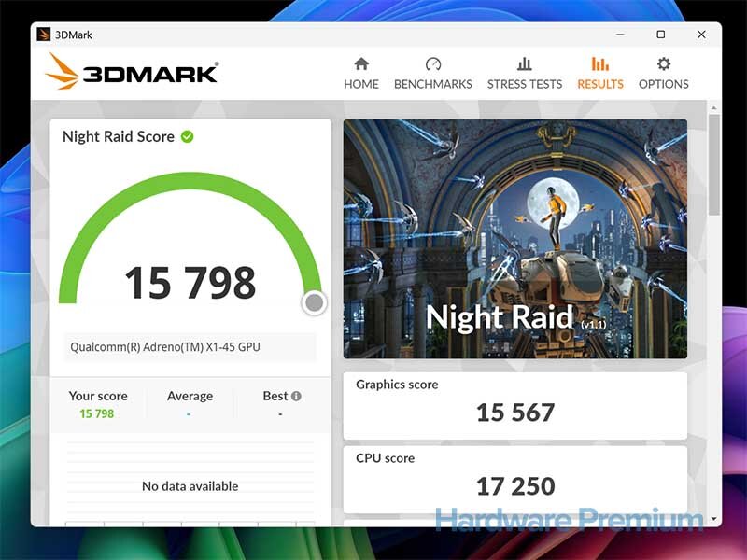
Task: Switch to Stress Tests tab
Action: (x=525, y=74)
